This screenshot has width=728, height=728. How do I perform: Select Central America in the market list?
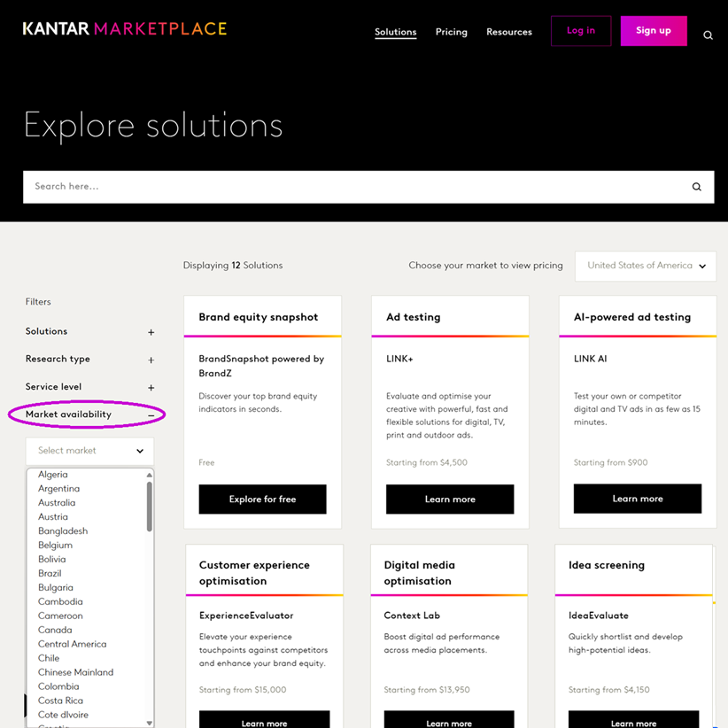(73, 645)
